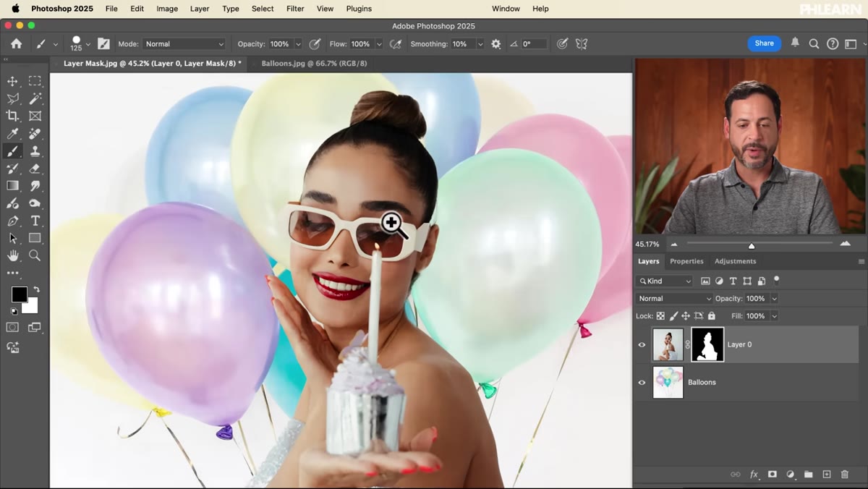Pick the Clone Stamp tool
The image size is (868, 489).
click(35, 151)
